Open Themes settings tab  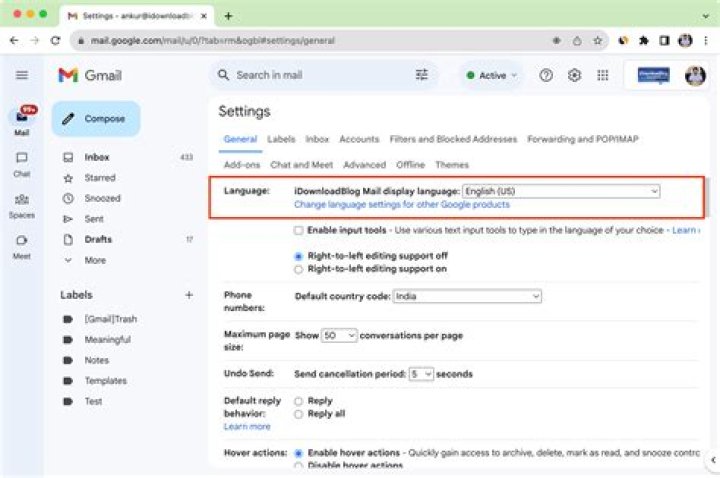point(452,165)
